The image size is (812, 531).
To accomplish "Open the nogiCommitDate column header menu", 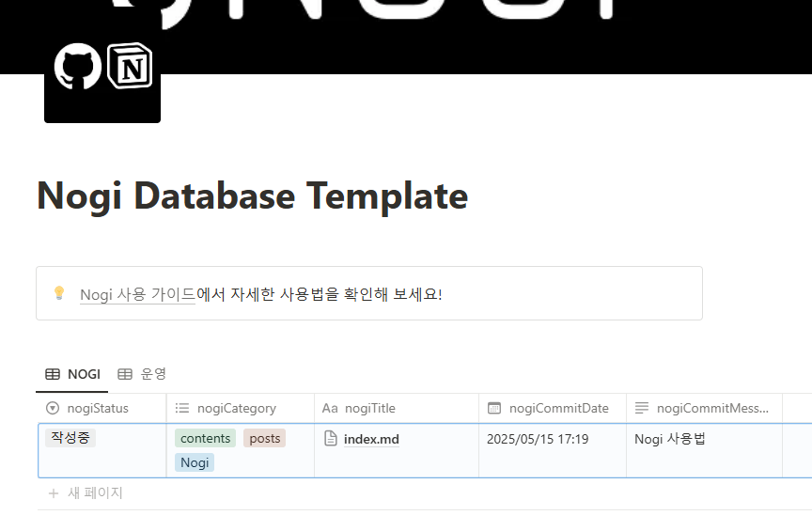I will (x=553, y=408).
